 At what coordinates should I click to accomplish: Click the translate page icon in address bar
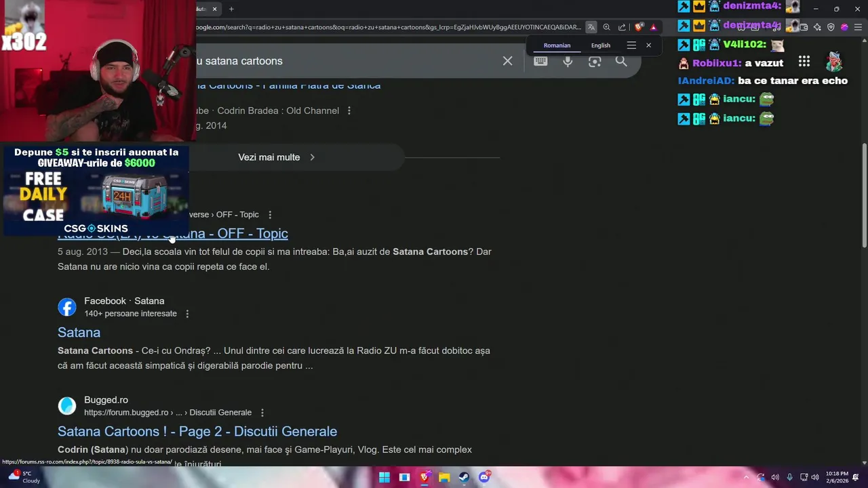tap(591, 27)
